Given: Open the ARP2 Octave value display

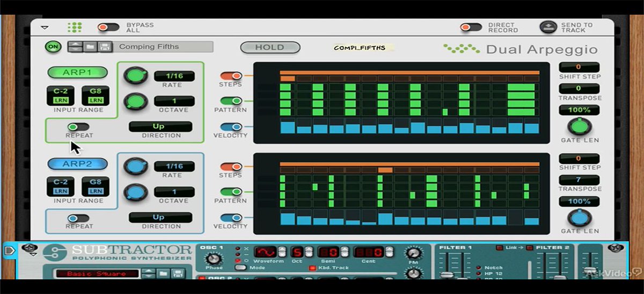Looking at the screenshot, I should pyautogui.click(x=174, y=192).
